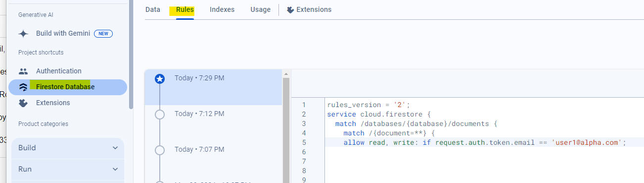Switch to the Indexes tab
644x183 pixels.
(222, 9)
